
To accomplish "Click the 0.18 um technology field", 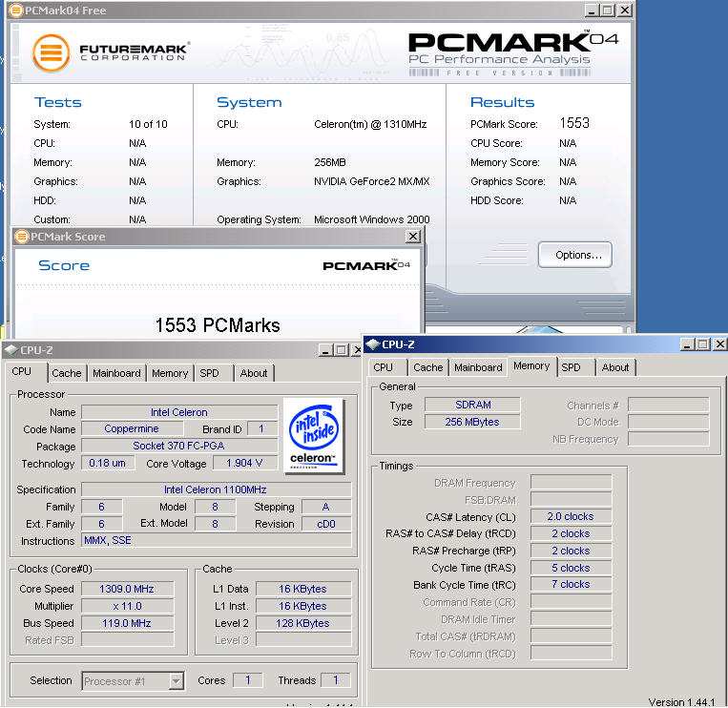I will [108, 463].
